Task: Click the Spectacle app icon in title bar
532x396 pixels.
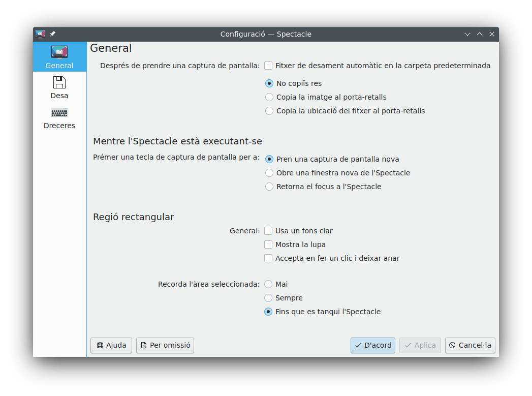Action: (40, 34)
